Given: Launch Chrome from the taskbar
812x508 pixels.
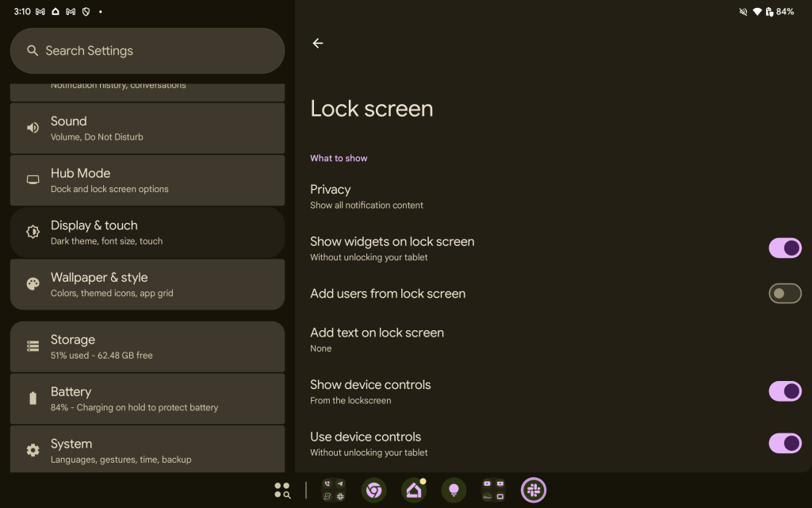Looking at the screenshot, I should click(373, 491).
